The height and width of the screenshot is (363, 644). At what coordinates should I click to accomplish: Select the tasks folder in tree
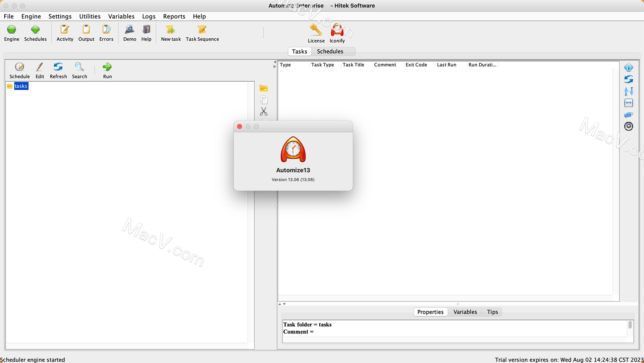click(21, 86)
